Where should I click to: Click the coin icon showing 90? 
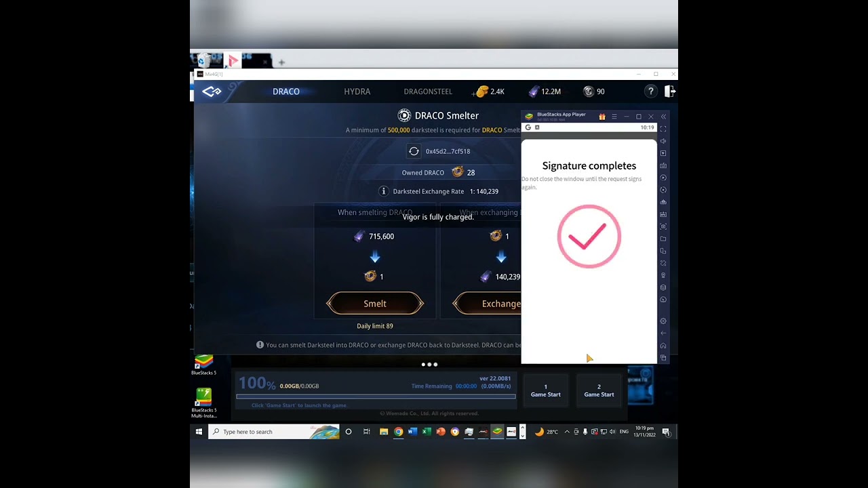coord(589,91)
